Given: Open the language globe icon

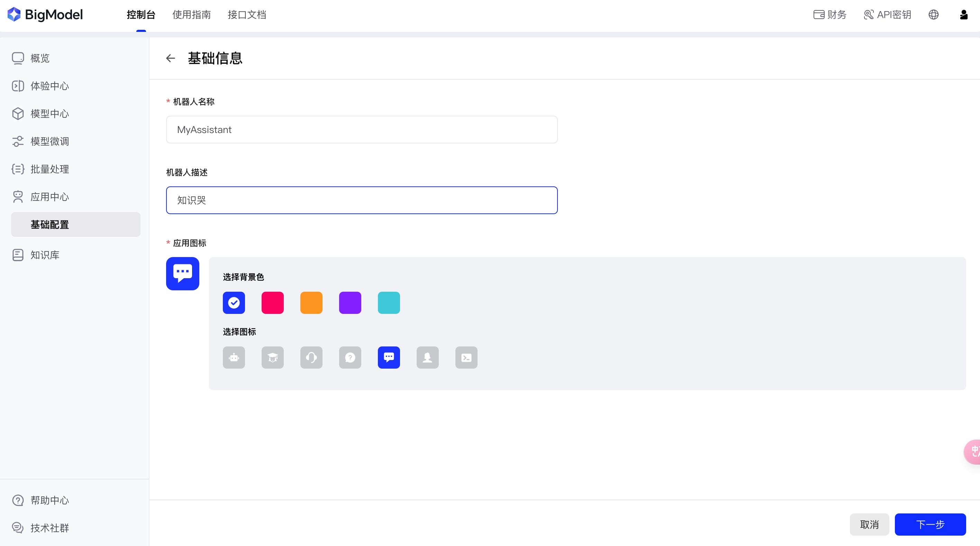Looking at the screenshot, I should [x=933, y=15].
